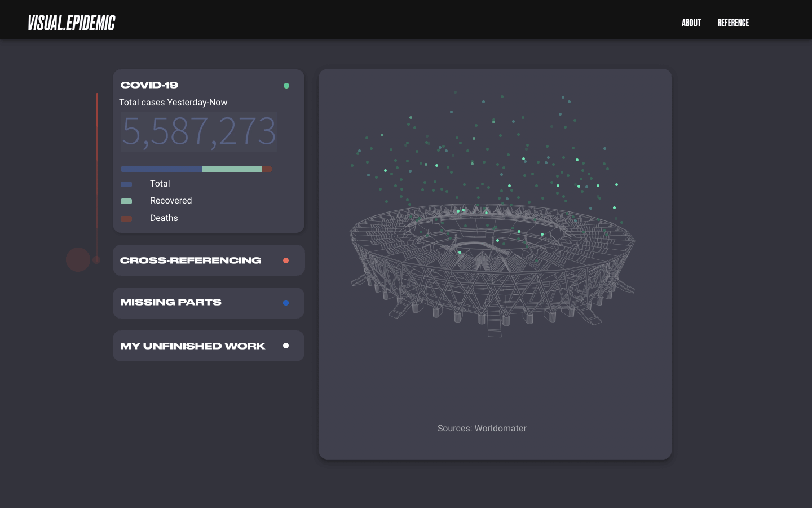Go to the ABOUT page
The width and height of the screenshot is (812, 508).
coord(691,23)
